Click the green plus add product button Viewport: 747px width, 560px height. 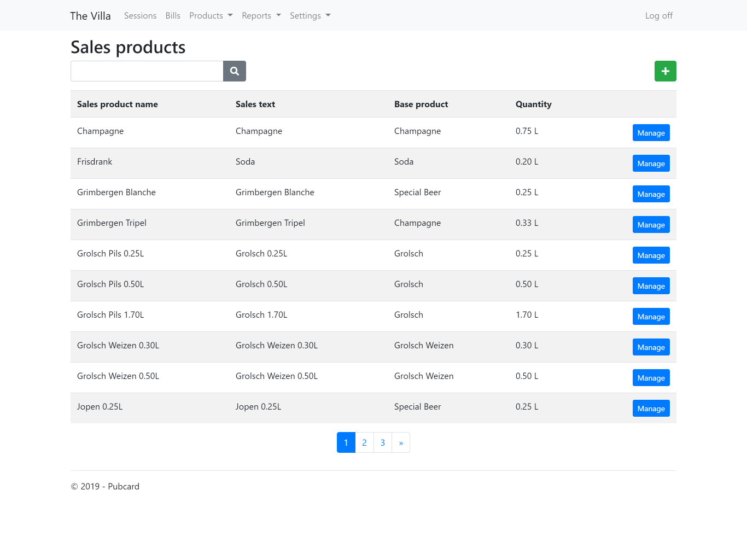pos(665,71)
